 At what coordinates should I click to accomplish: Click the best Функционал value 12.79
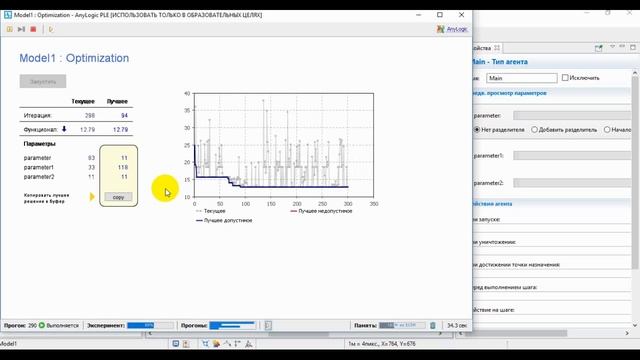click(x=120, y=129)
